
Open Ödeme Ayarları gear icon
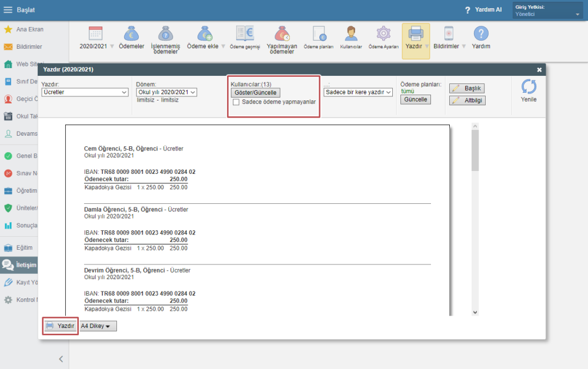point(383,33)
